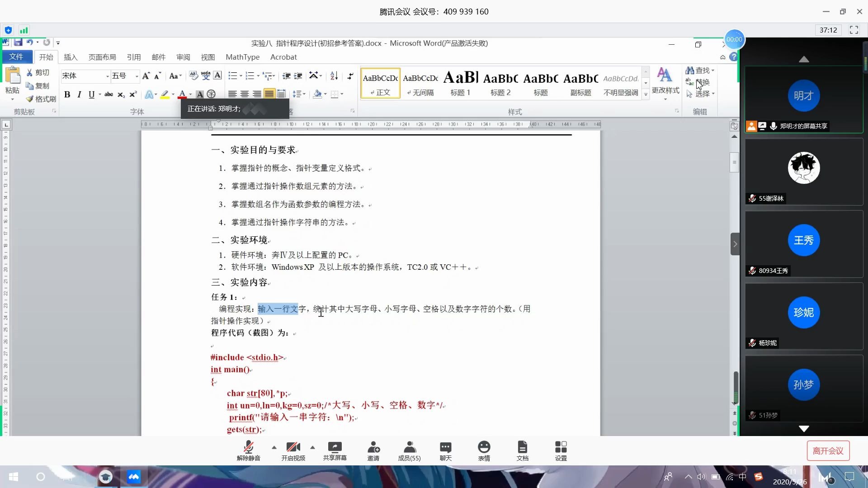Screen dimensions: 868x488
Task: Toggle the justified alignment option
Action: click(x=269, y=94)
